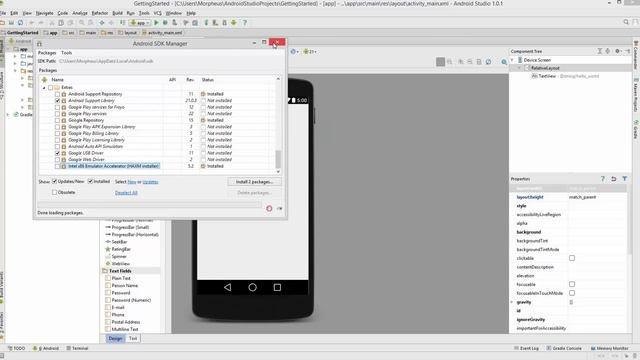Viewport: 640px width, 360px height.
Task: Open the Build menu
Action: tap(117, 13)
